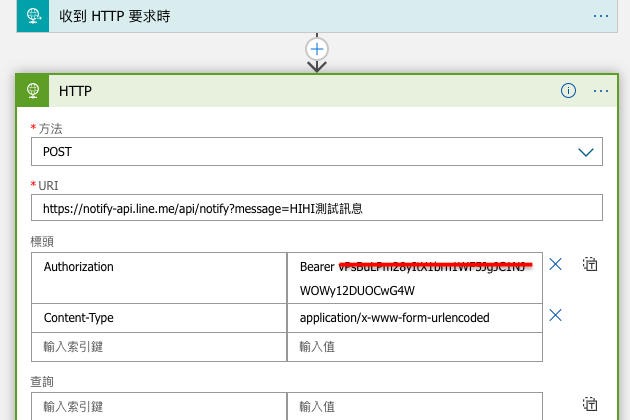Click the Authorization header key cell
Viewport: 630px width, 420px height.
159,278
